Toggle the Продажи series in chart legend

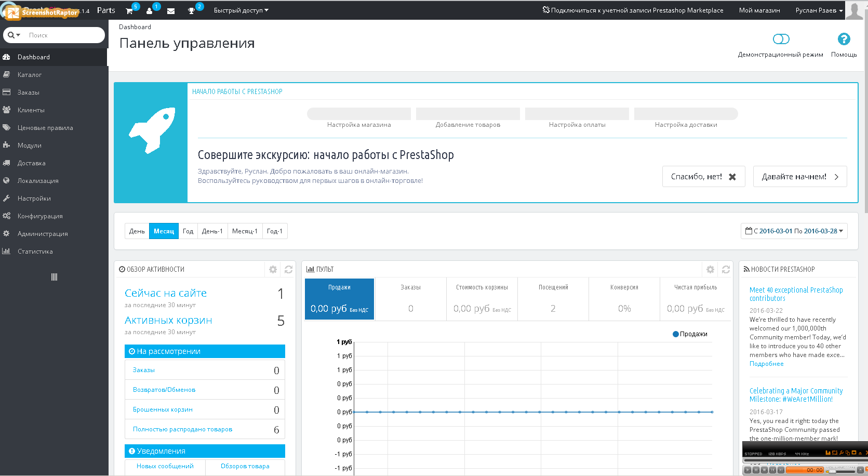(690, 334)
